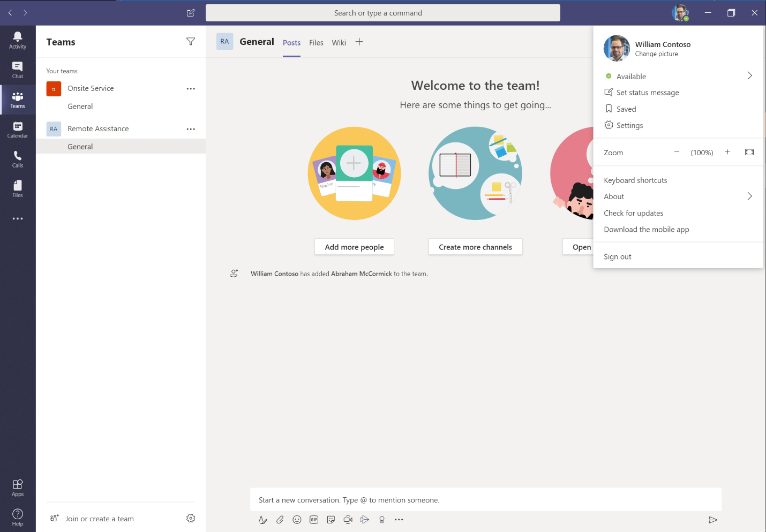
Task: Click the Create more channels illustration
Action: (475, 173)
